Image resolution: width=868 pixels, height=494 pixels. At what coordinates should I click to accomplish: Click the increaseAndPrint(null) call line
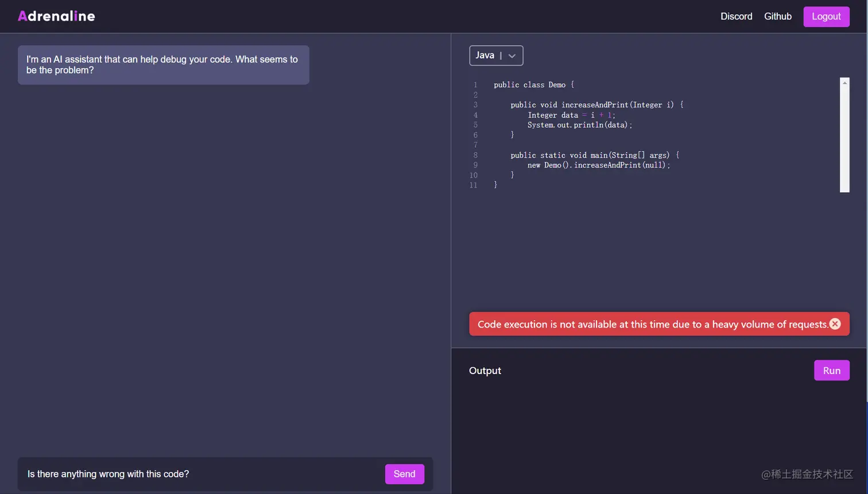tap(599, 165)
